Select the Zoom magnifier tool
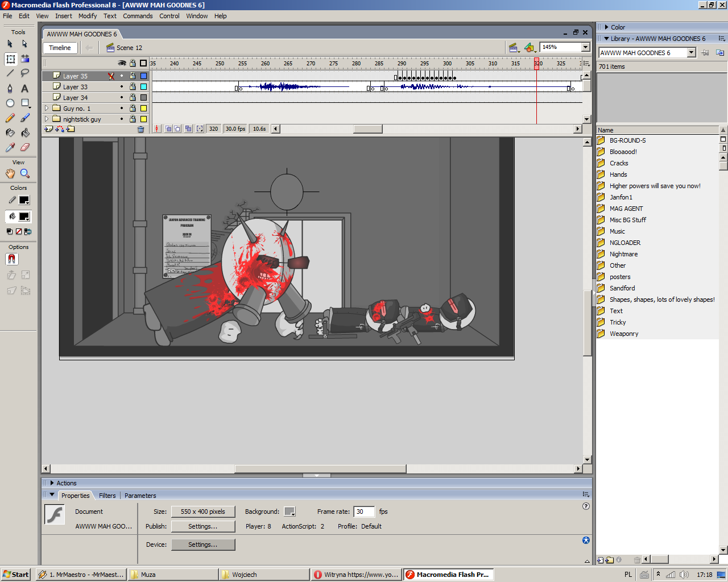The width and height of the screenshot is (728, 582). point(25,173)
